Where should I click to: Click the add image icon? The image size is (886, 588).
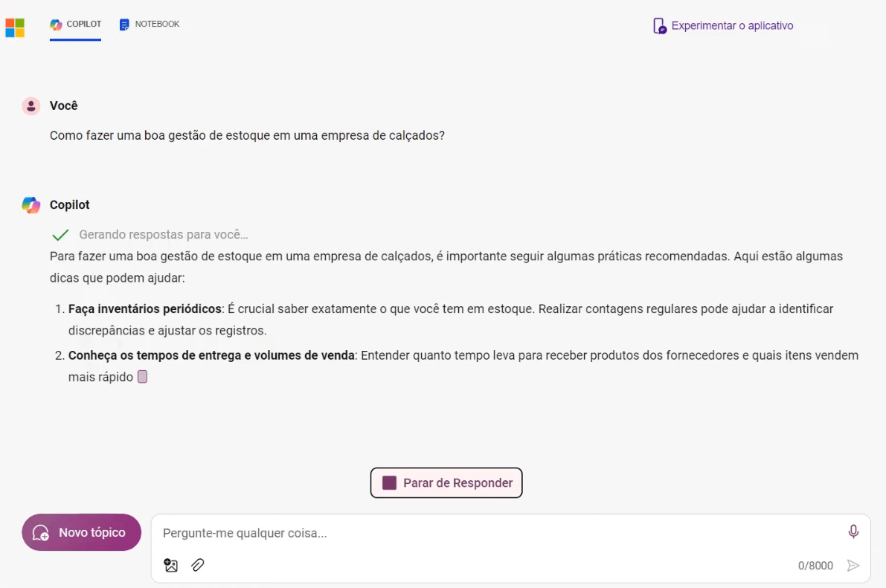(x=171, y=565)
